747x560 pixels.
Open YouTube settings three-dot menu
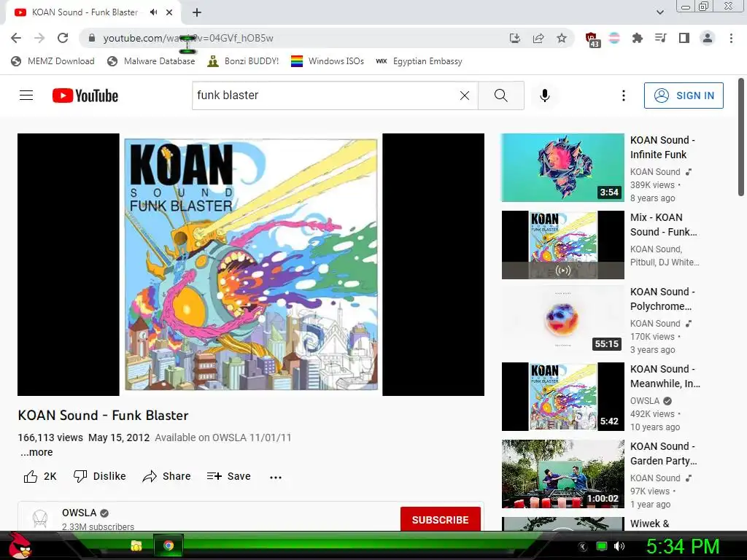[623, 96]
